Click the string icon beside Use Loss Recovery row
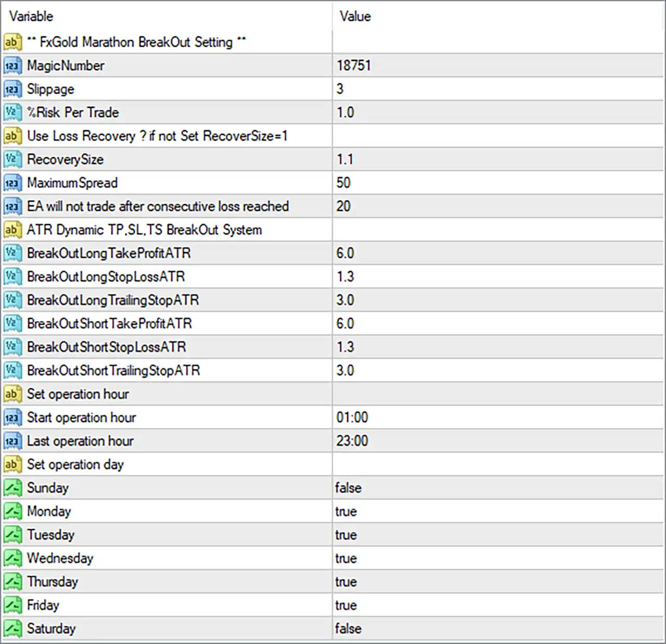The image size is (666, 644). click(x=12, y=136)
